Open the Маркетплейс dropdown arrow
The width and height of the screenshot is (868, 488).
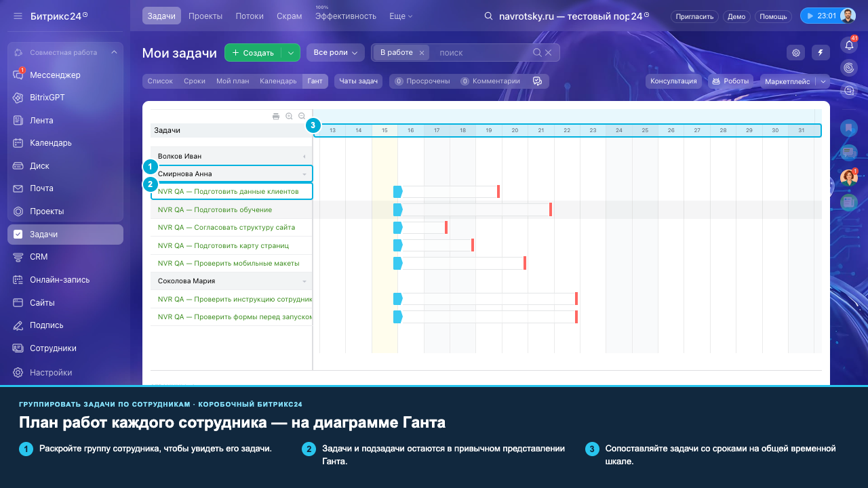[824, 81]
